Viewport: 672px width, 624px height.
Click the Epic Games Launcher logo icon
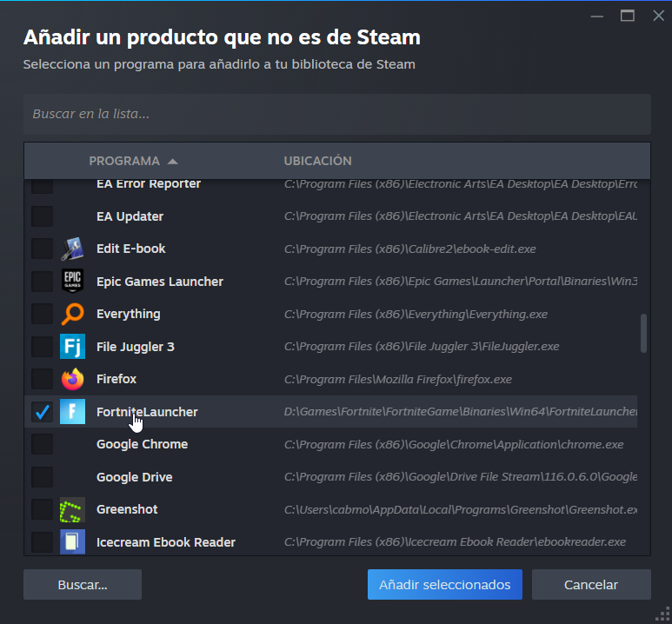72,281
